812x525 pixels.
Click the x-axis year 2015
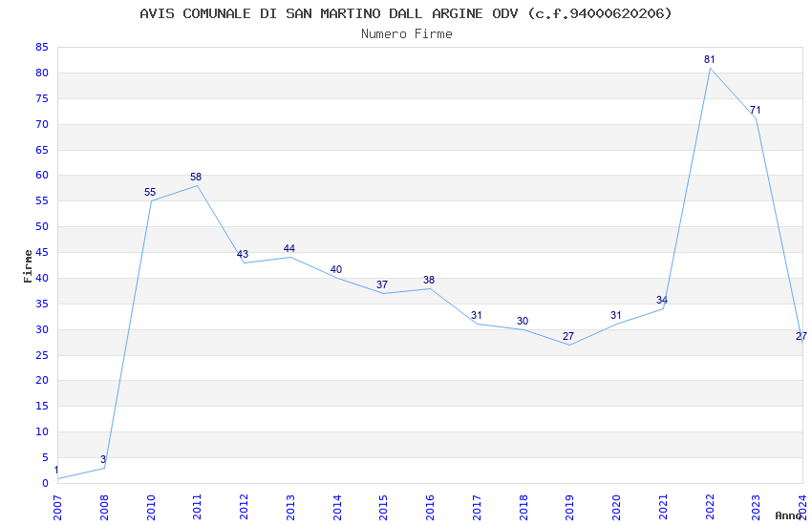(384, 508)
